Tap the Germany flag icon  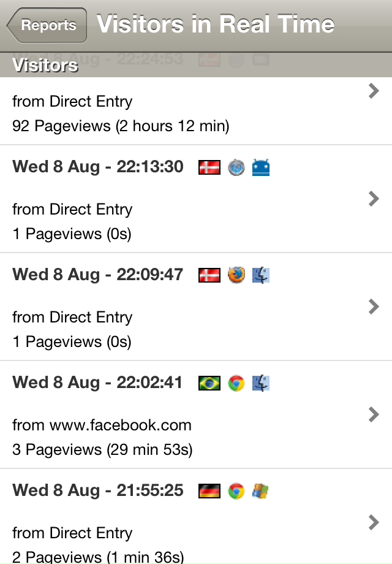(x=209, y=491)
